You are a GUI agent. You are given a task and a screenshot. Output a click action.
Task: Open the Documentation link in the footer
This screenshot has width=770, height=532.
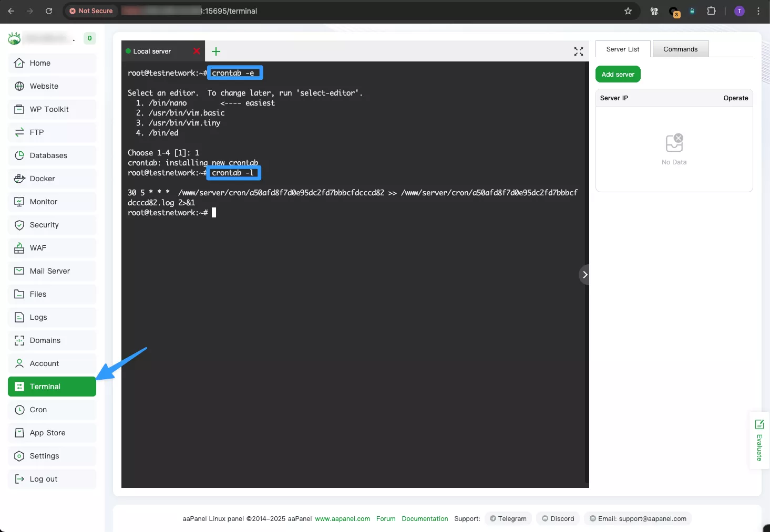point(425,519)
